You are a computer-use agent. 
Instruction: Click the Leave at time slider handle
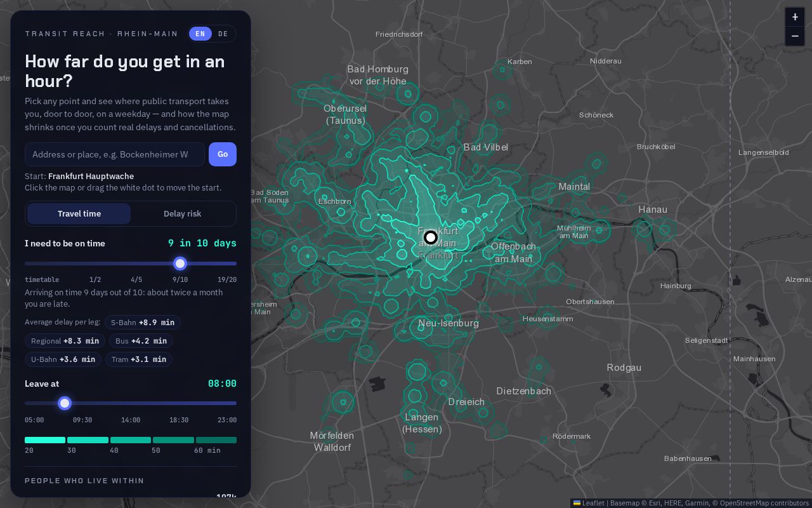(x=65, y=403)
